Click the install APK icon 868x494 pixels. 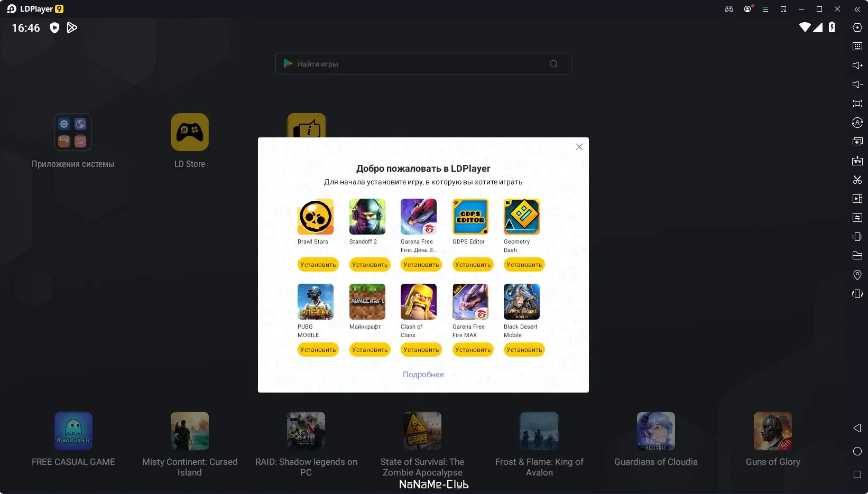click(x=857, y=161)
